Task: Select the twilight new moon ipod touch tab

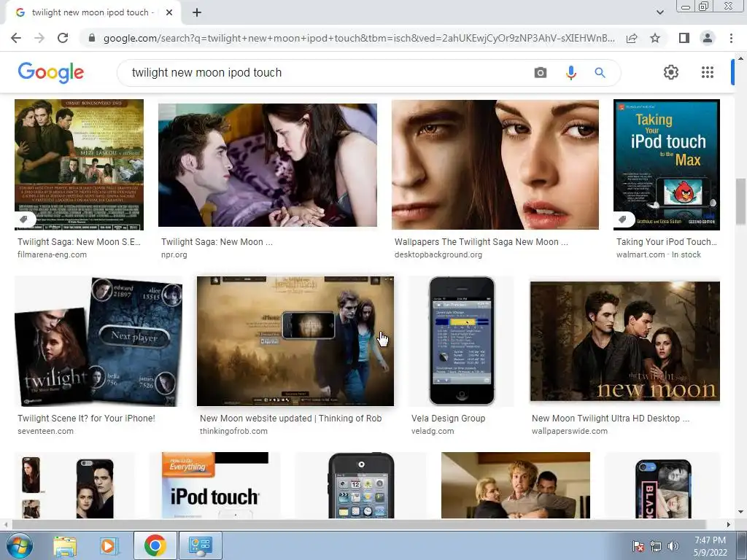Action: pos(93,13)
